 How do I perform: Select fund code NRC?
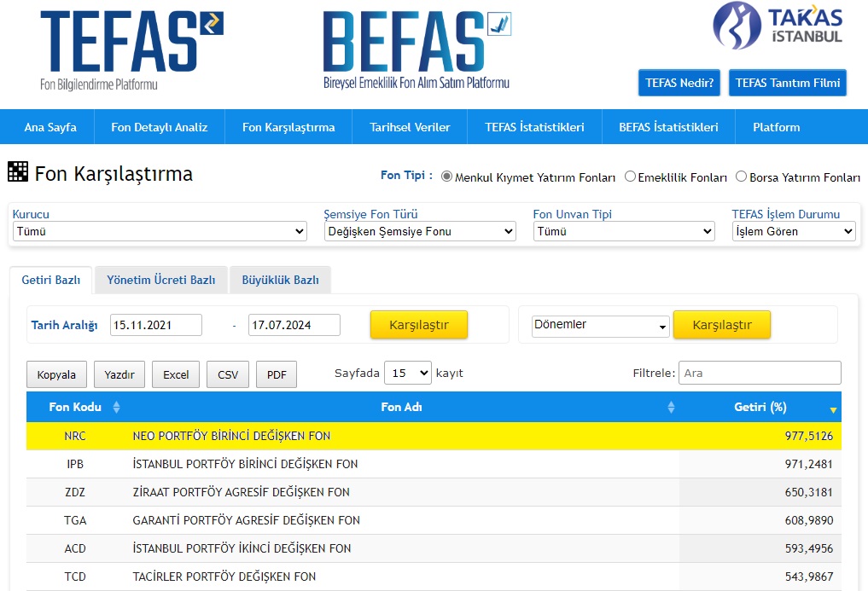point(75,436)
